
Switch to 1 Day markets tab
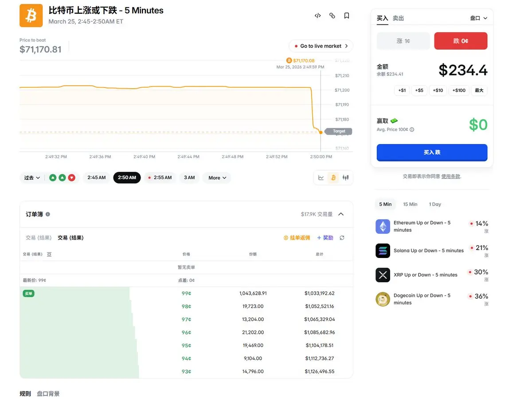click(x=435, y=204)
